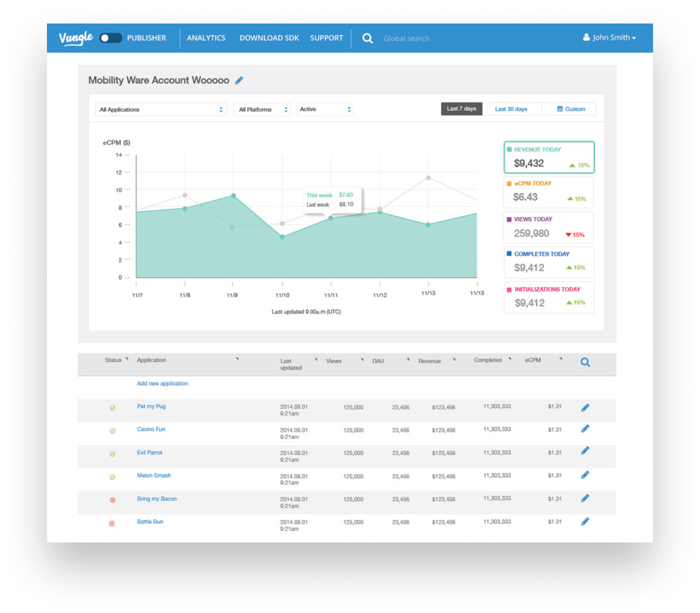Edit Bring my Bacon with pencil icon
Viewport: 700px width, 613px height.
coord(585,498)
